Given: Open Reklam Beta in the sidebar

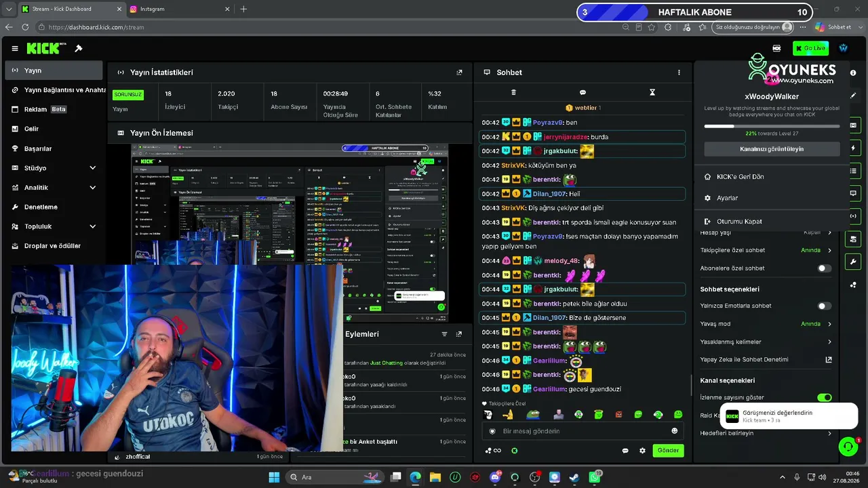Looking at the screenshot, I should pos(54,109).
